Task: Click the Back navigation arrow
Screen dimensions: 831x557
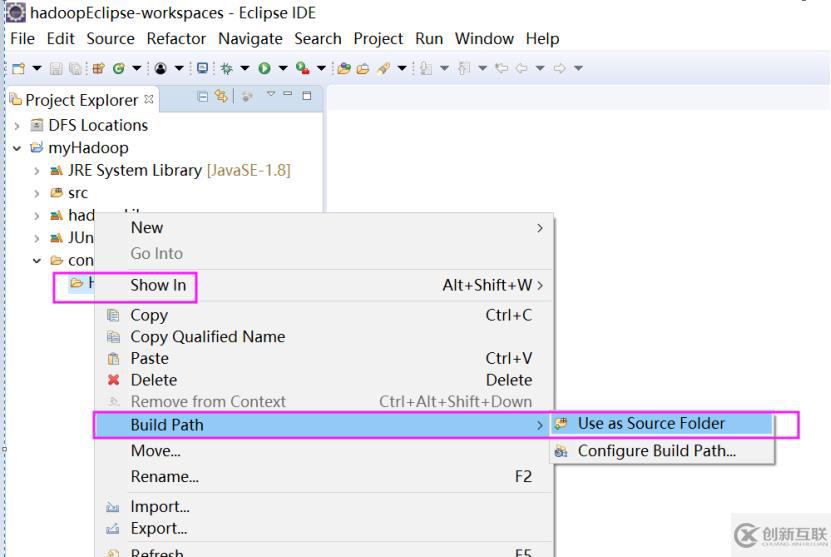Action: [521, 68]
